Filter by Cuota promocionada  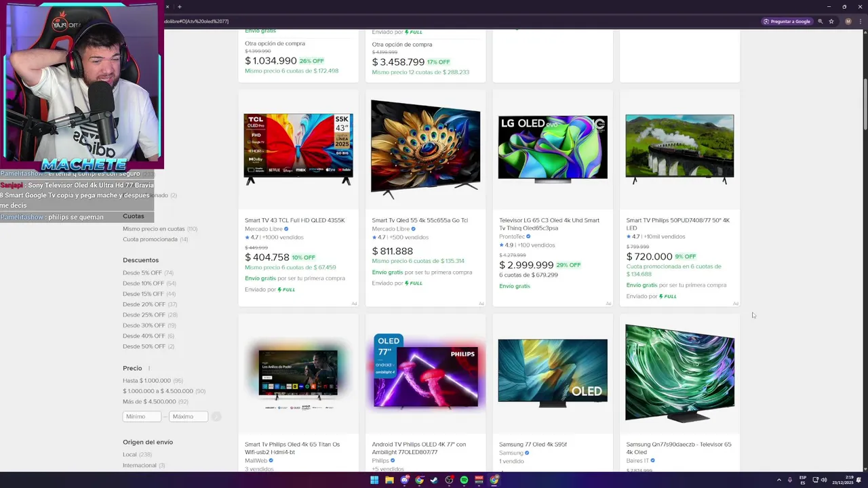point(155,239)
